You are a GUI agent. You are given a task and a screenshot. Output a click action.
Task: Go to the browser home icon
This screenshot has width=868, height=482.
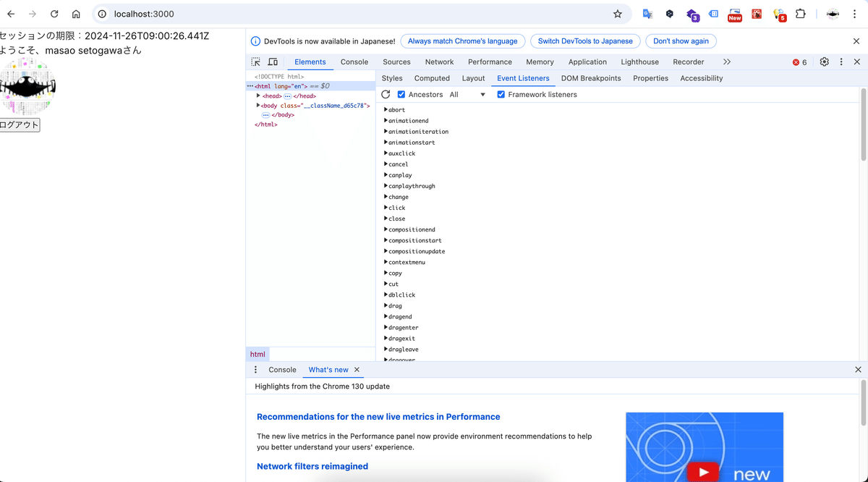coord(76,14)
